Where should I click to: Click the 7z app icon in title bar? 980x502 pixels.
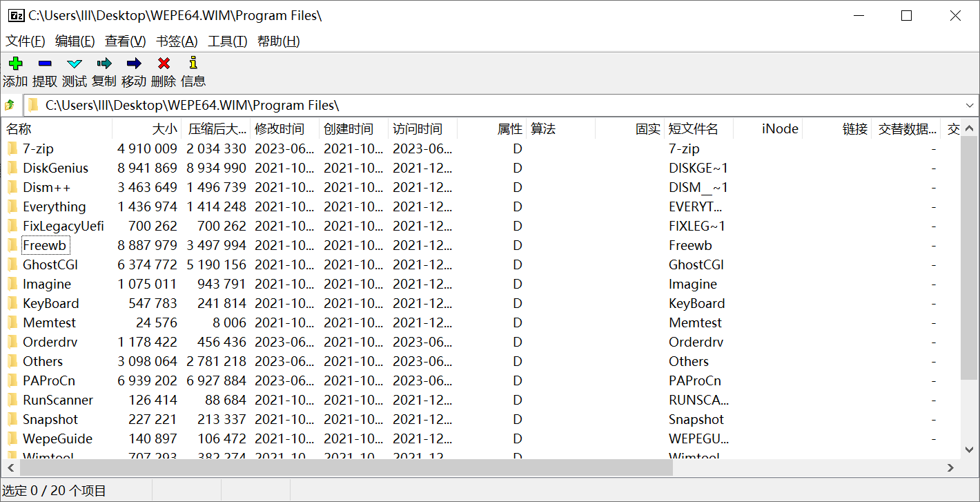[x=17, y=15]
